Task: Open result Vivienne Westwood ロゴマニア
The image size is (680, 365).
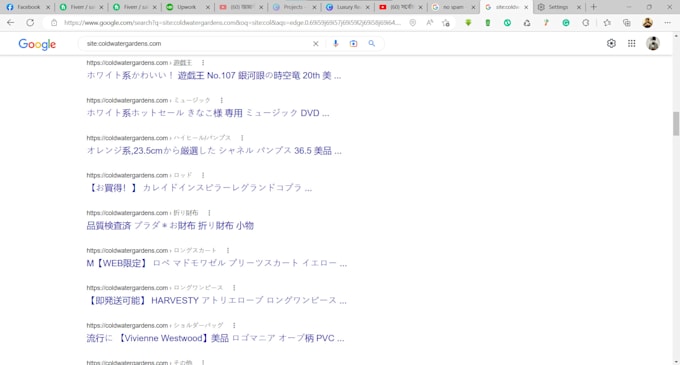Action: [215, 338]
